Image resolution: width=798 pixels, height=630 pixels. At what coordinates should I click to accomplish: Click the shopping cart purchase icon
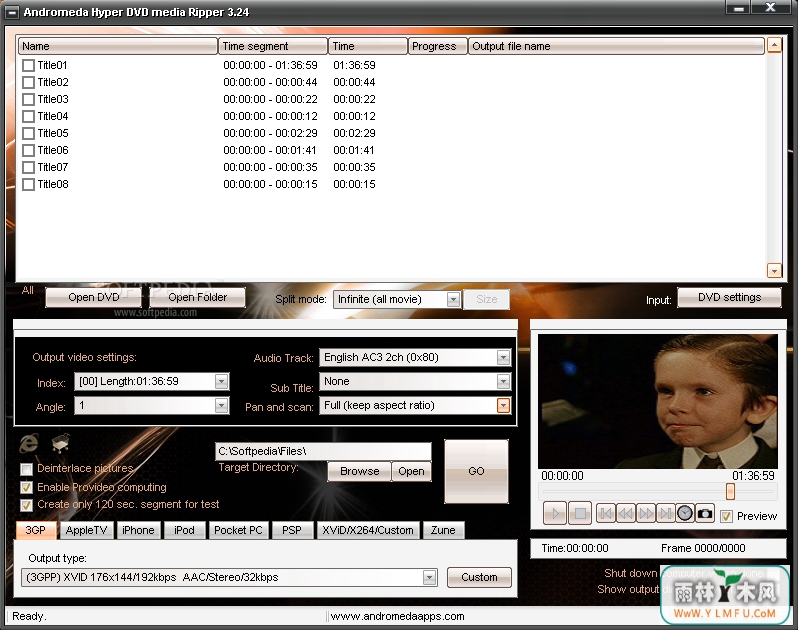pos(61,443)
